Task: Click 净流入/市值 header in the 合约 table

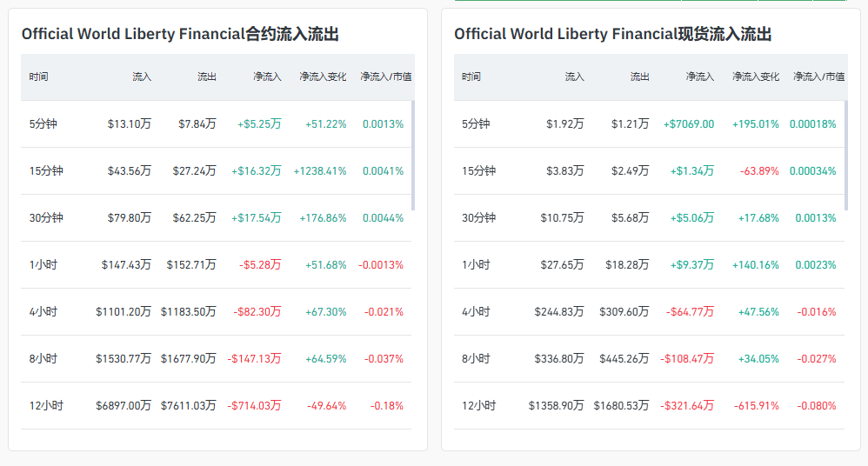Action: pyautogui.click(x=386, y=77)
